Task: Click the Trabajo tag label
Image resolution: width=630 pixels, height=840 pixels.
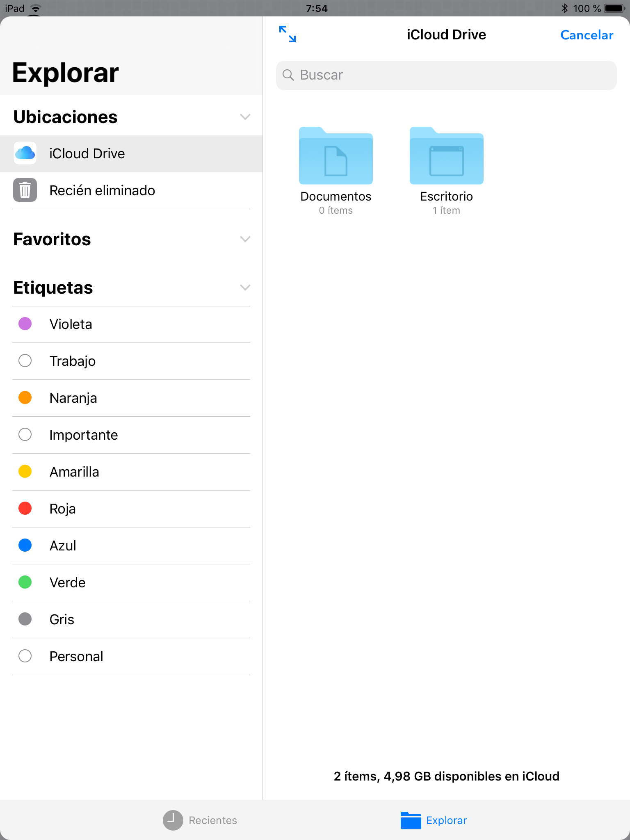Action: [x=73, y=361]
